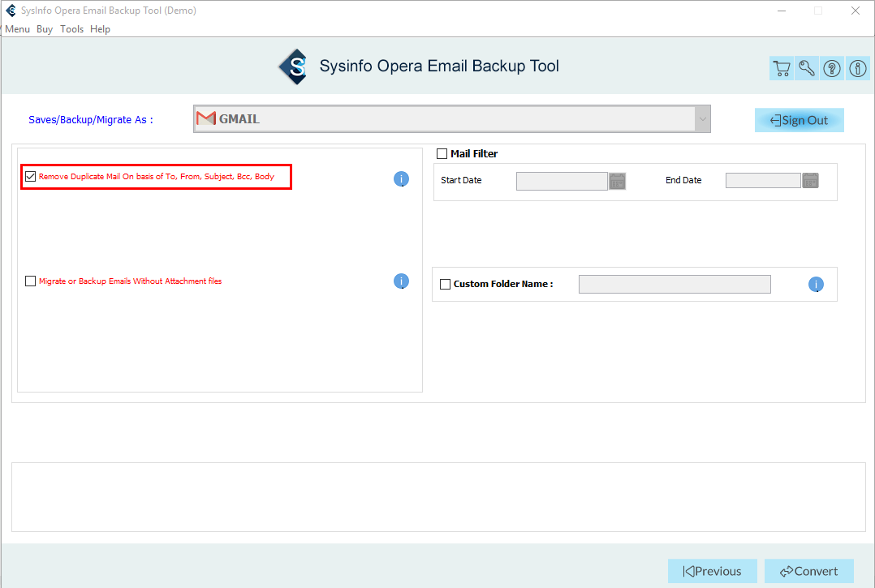Open the Start Date calendar picker icon

(x=617, y=181)
